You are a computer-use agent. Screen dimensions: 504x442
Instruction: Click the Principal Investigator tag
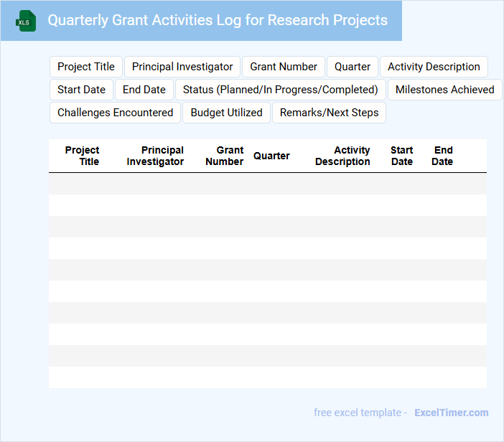pyautogui.click(x=182, y=67)
